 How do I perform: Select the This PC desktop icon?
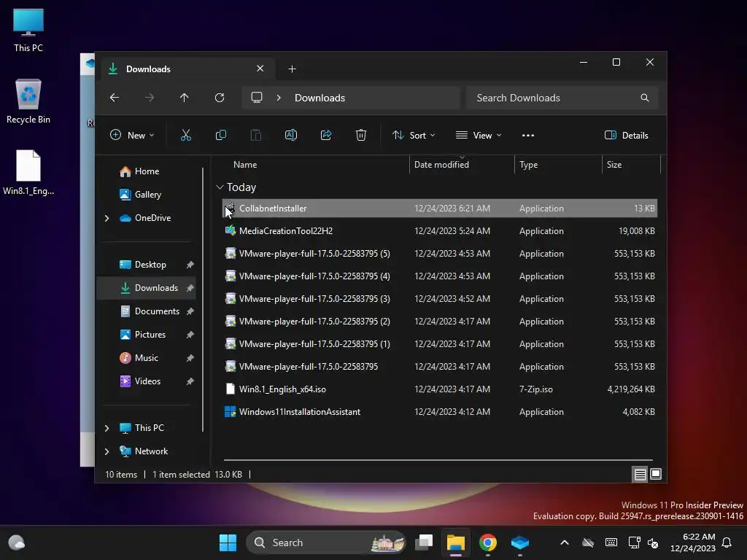pos(28,30)
